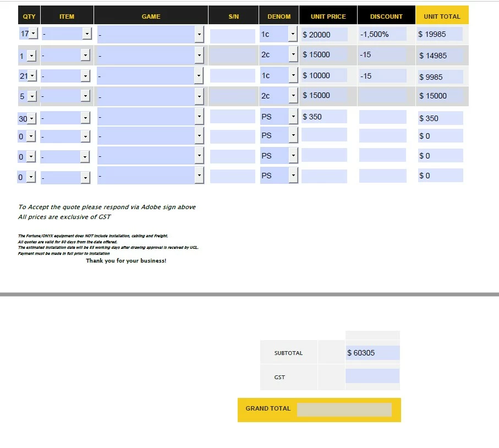Select the $ 60305 subtotal field
This screenshot has width=499, height=448.
coord(372,353)
